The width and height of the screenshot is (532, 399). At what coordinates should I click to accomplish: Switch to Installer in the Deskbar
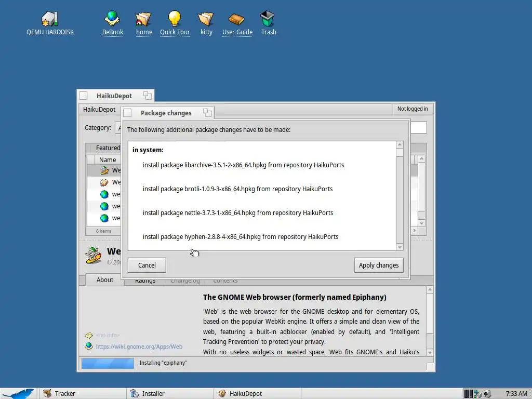click(170, 394)
